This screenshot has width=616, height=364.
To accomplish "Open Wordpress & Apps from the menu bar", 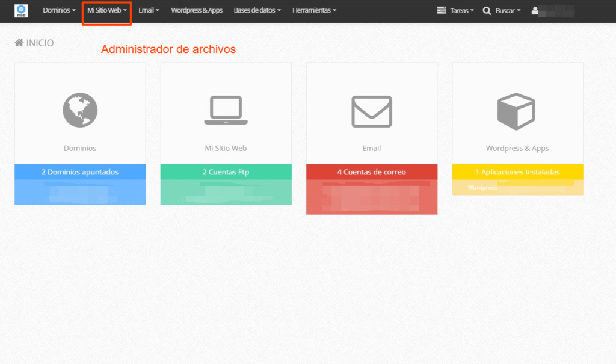I will pyautogui.click(x=197, y=10).
